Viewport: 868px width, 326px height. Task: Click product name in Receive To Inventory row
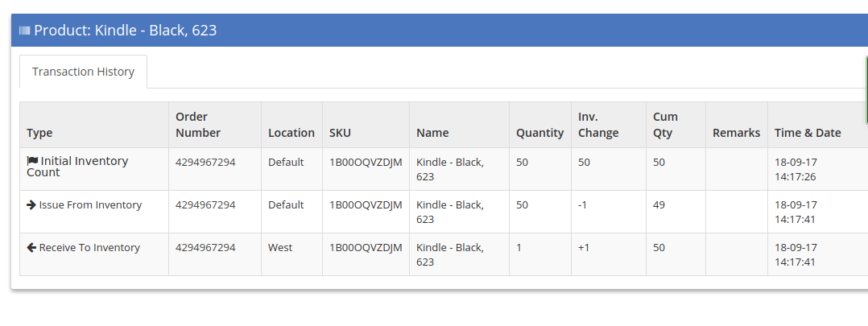(450, 254)
